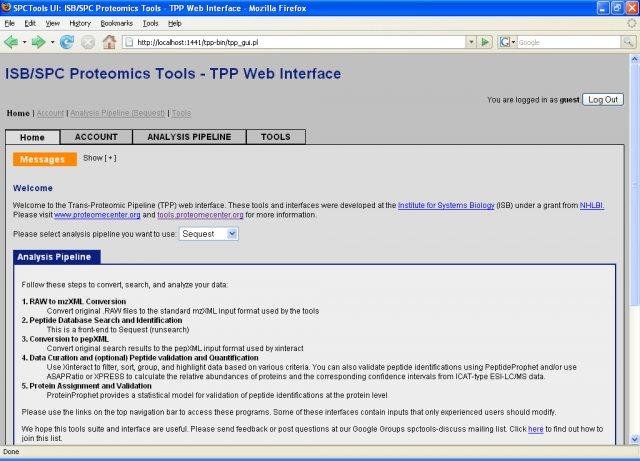Open the Sequest analysis pipeline dropdown
The width and height of the screenshot is (640, 461).
click(x=208, y=233)
